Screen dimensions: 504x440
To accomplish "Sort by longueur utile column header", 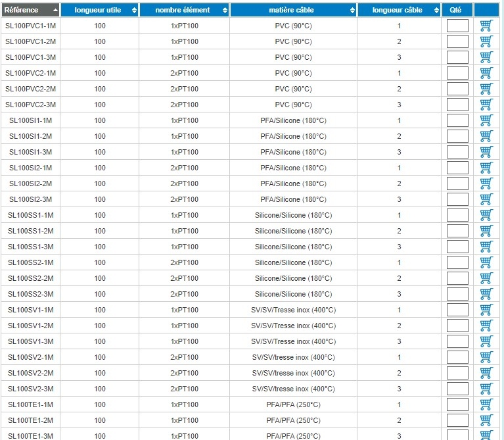I will click(x=100, y=10).
